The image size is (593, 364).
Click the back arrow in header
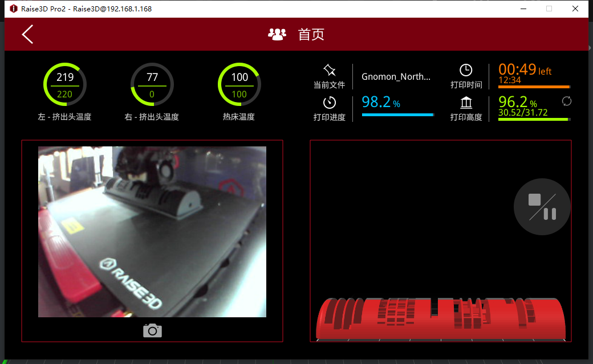click(27, 35)
